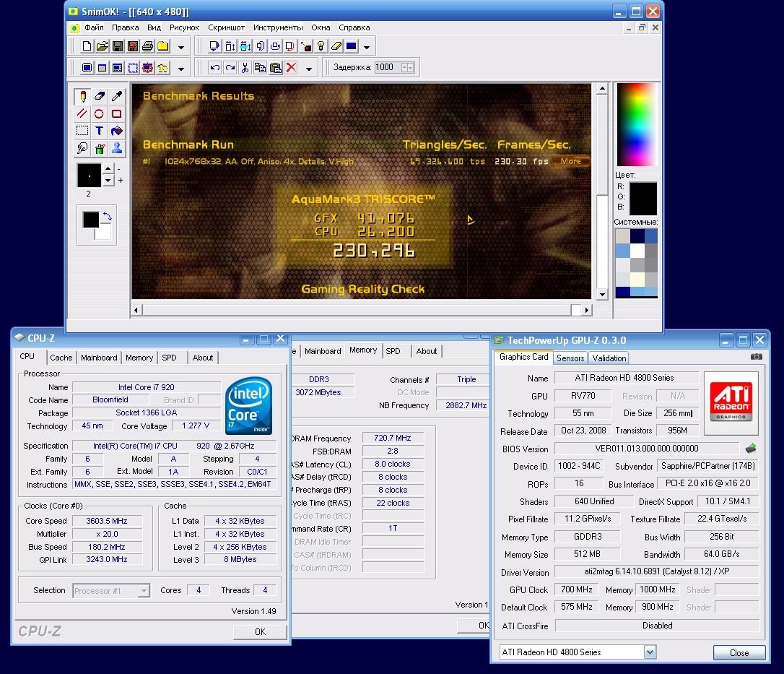Click the Copy icon in the toolbar
Screen dimensions: 784x674
click(260, 68)
